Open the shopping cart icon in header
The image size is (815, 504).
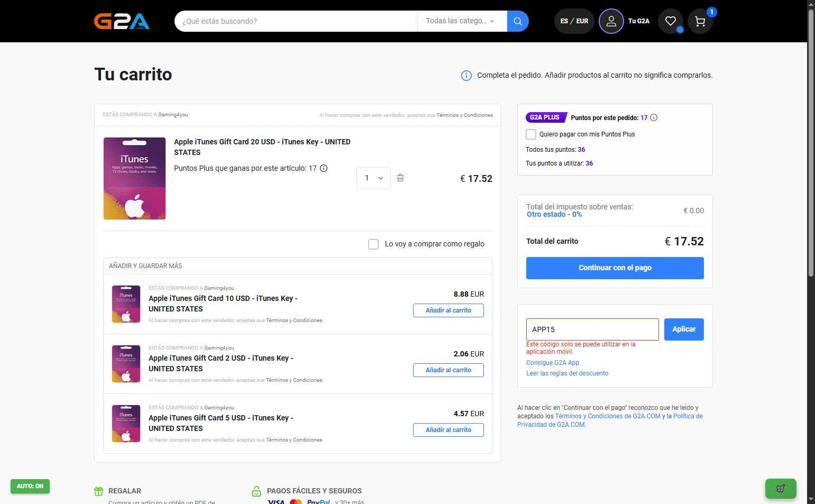(700, 21)
